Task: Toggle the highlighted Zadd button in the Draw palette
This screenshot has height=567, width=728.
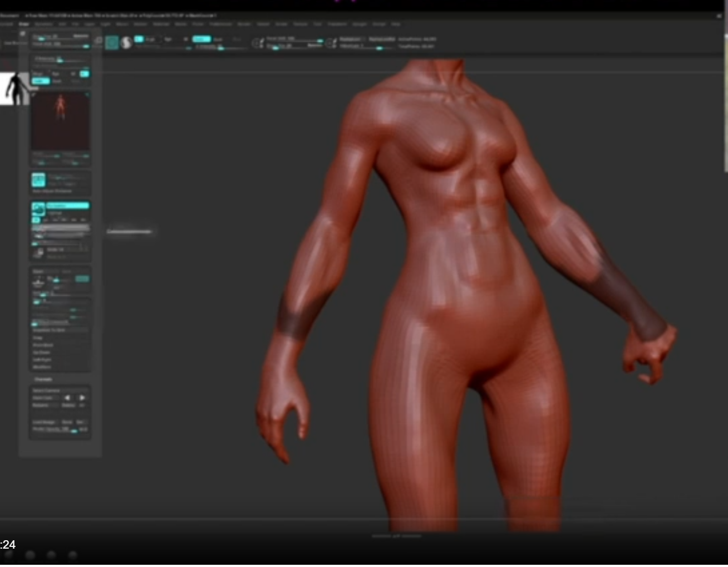Action: [40, 81]
